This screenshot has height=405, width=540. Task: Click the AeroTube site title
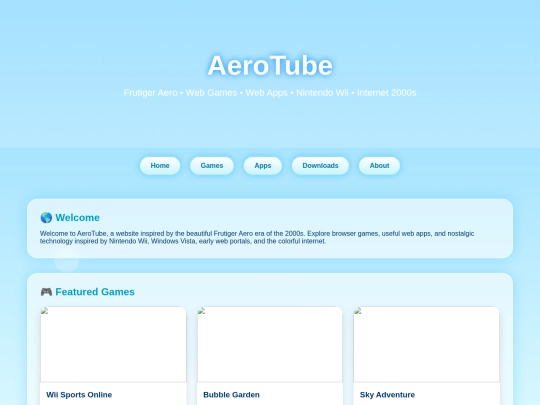pos(270,65)
